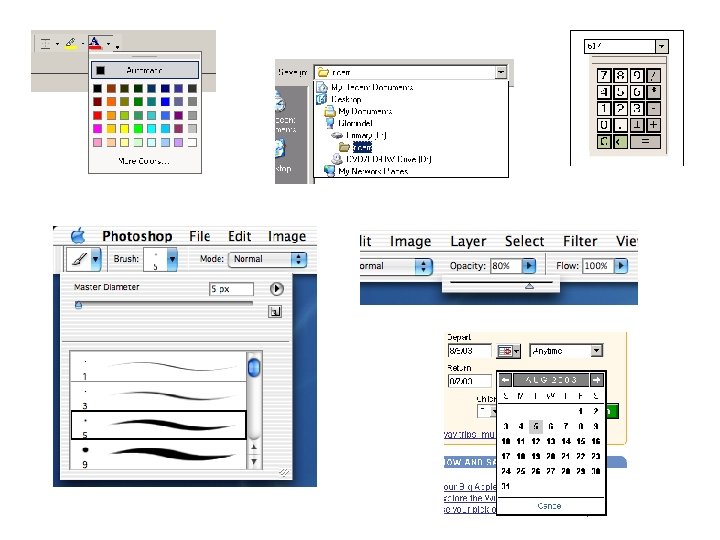
Task: Select the Primary (E:) drive entry
Action: click(x=360, y=135)
